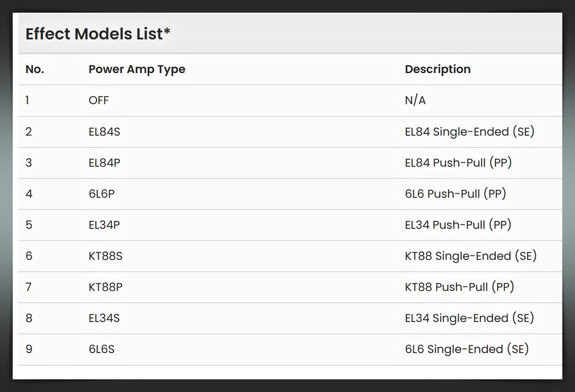This screenshot has width=575, height=392.
Task: Click the Effect Models List heading
Action: tap(98, 34)
